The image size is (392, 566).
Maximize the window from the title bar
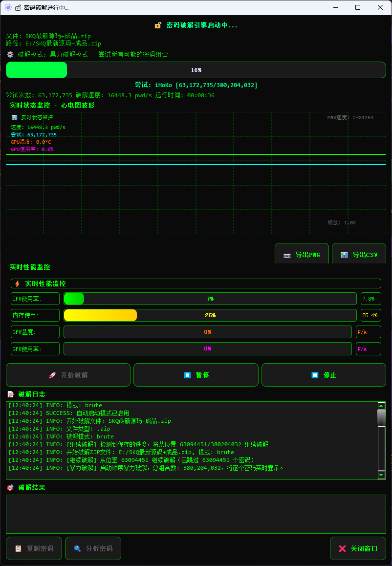[x=358, y=8]
